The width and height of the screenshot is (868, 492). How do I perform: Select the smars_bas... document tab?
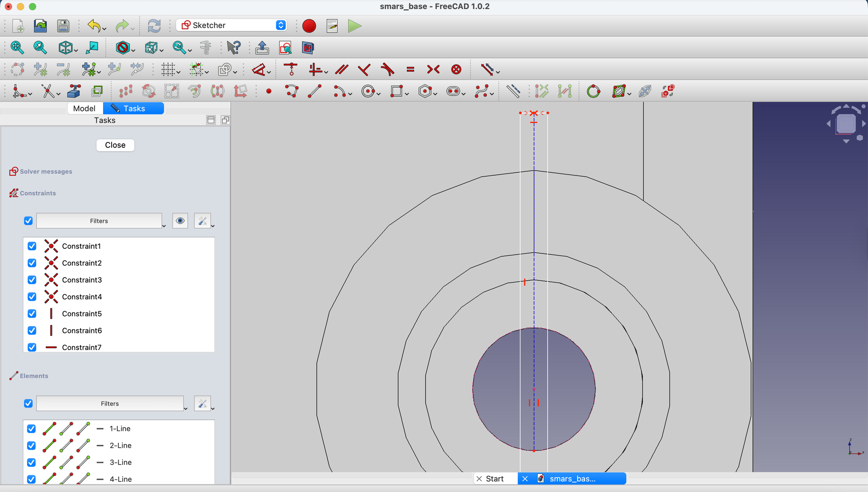[572, 479]
